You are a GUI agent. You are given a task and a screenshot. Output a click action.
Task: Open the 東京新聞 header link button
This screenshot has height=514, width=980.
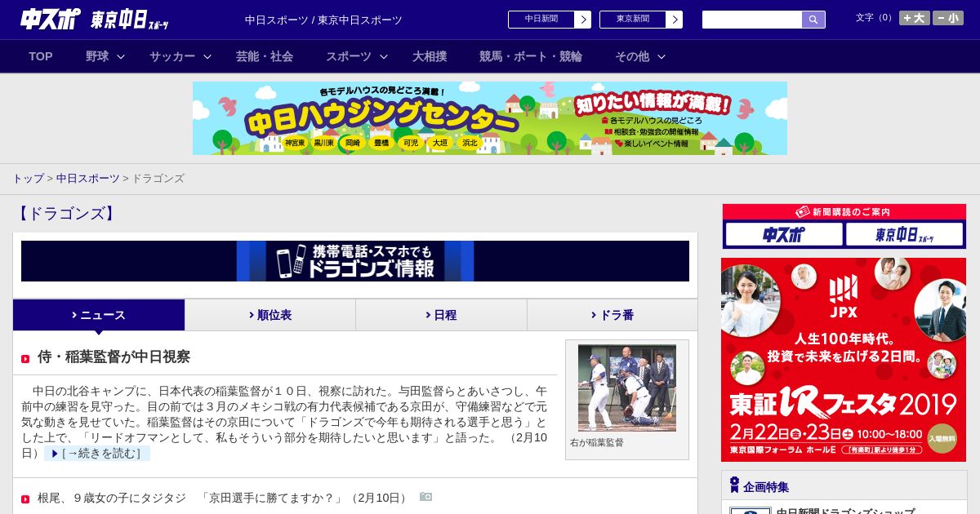point(640,20)
